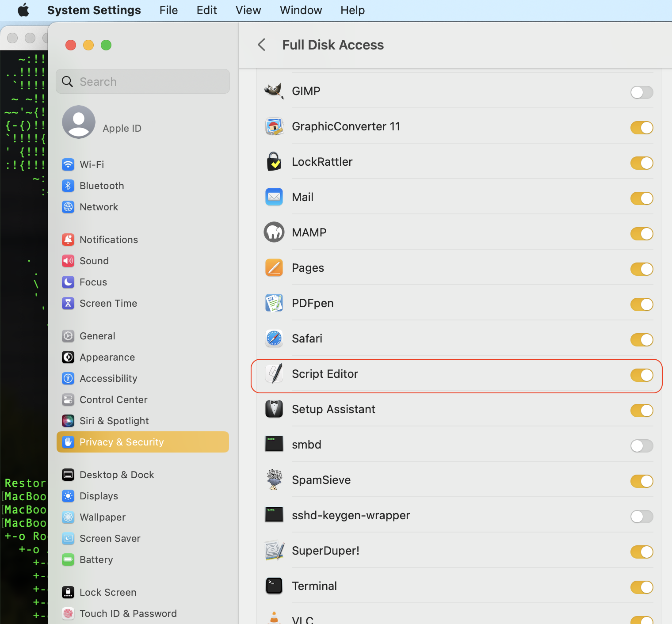Turn on the sshd-keygen-wrapper toggle
Screen dimensions: 672x624
641,517
